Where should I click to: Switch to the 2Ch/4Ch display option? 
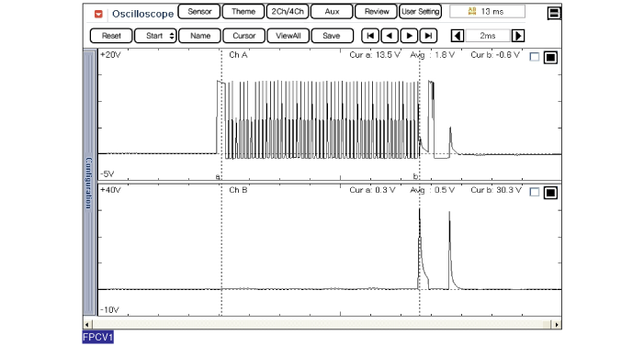(288, 12)
